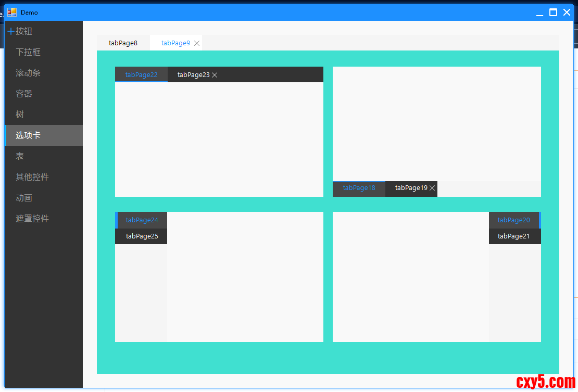Select the 选项卡 sidebar item
Image resolution: width=578 pixels, height=392 pixels.
[x=44, y=135]
